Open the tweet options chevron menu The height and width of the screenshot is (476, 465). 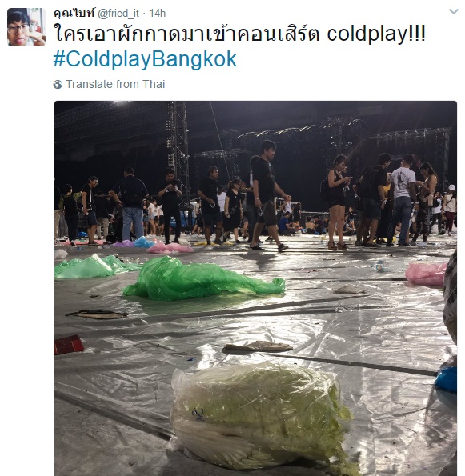454,12
